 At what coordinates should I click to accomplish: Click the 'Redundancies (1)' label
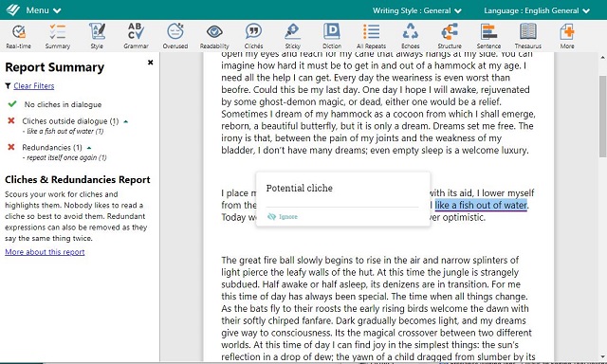point(52,147)
